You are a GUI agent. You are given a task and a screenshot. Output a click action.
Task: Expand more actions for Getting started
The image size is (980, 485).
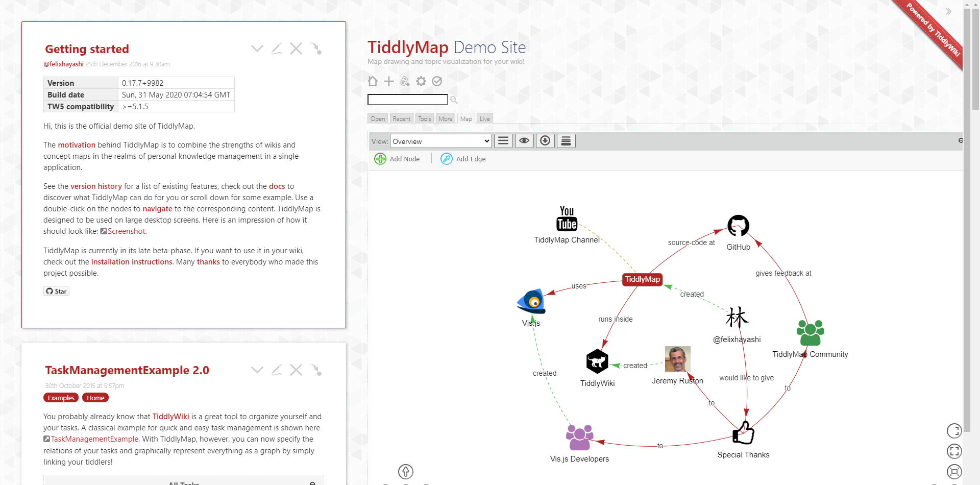point(257,48)
